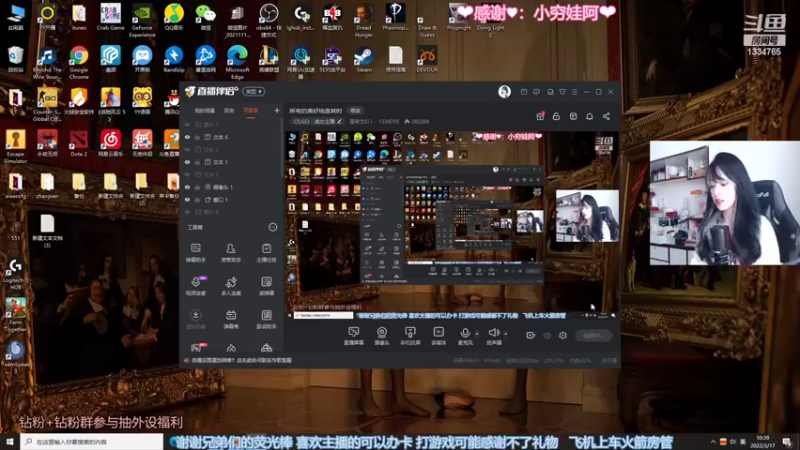Image resolution: width=800 pixels, height=450 pixels.
Task: Toggle preview eye icon in bottom bar
Action: (546, 335)
